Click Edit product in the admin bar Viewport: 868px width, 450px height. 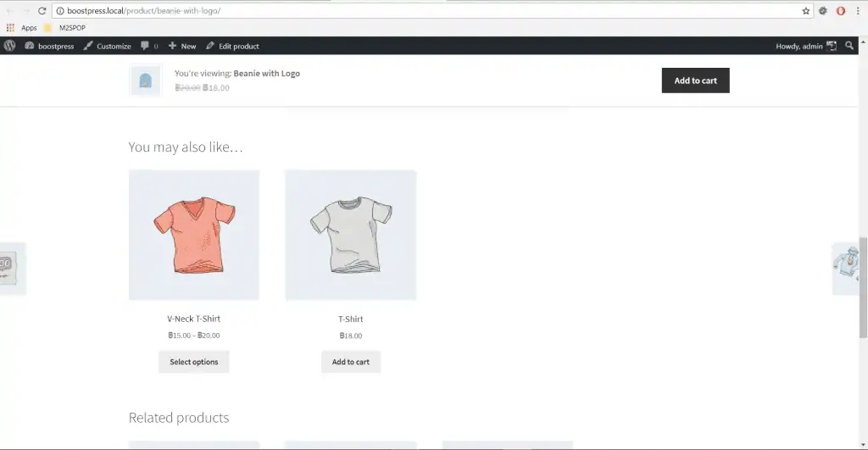(x=232, y=46)
